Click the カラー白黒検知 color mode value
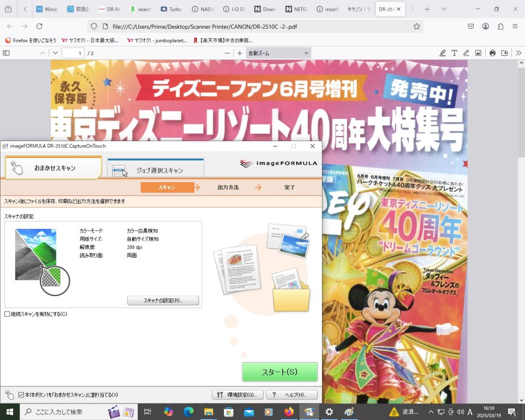This screenshot has width=525, height=420. [142, 231]
